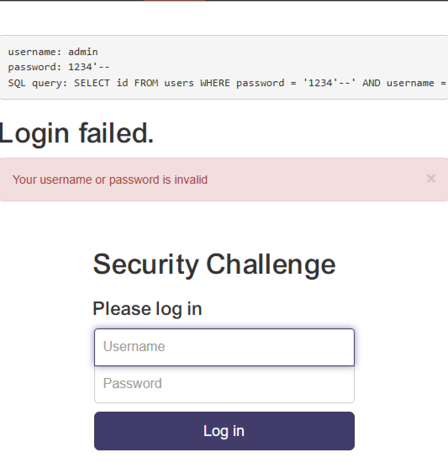
Task: Select the Password placeholder text box
Action: click(224, 383)
